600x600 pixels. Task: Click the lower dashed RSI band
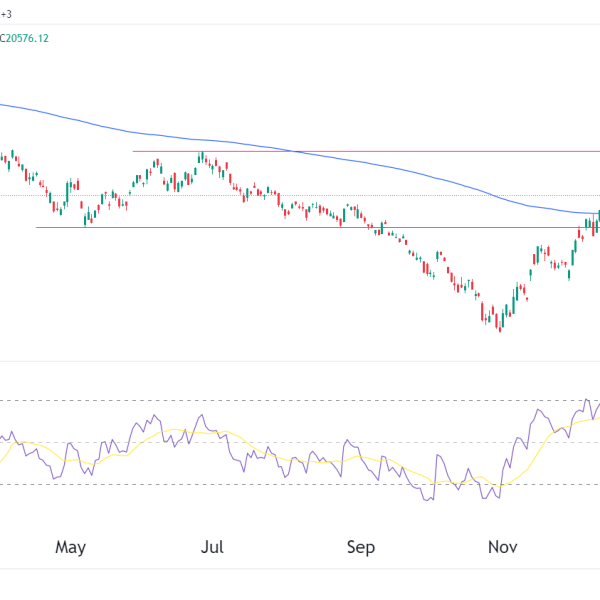[300, 485]
